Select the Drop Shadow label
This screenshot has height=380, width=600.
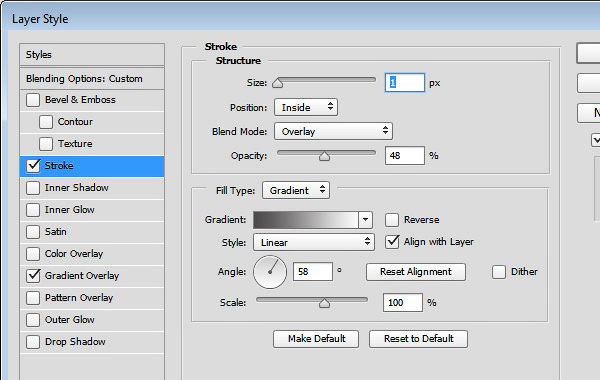tap(75, 342)
